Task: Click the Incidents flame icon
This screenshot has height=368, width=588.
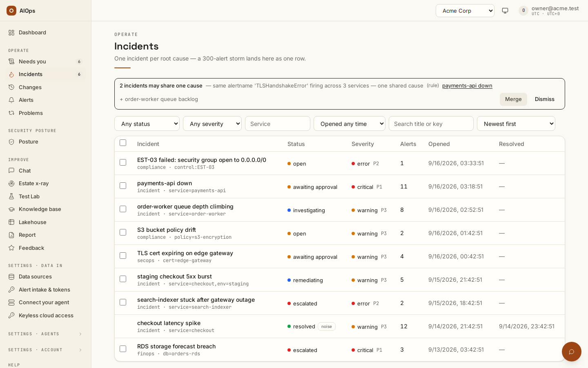Action: click(11, 74)
